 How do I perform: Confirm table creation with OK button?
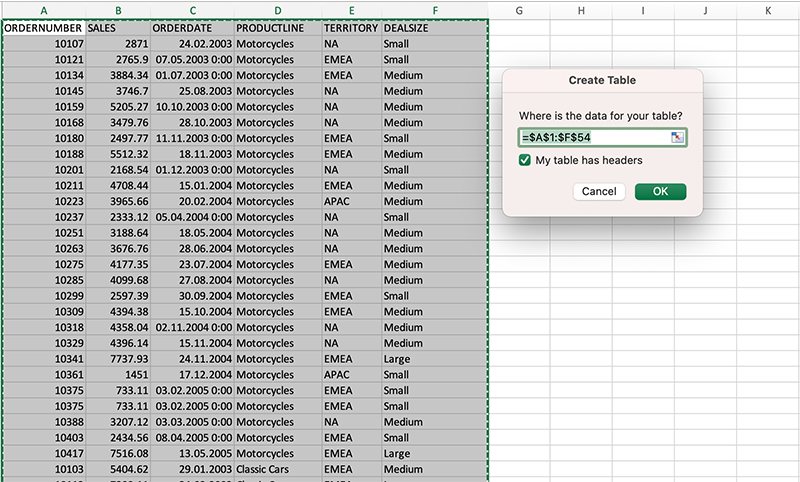coord(660,191)
